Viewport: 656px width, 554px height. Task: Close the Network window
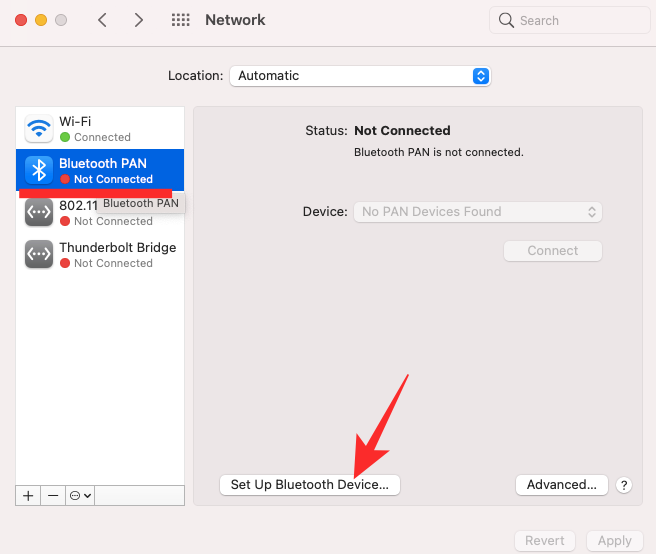21,20
